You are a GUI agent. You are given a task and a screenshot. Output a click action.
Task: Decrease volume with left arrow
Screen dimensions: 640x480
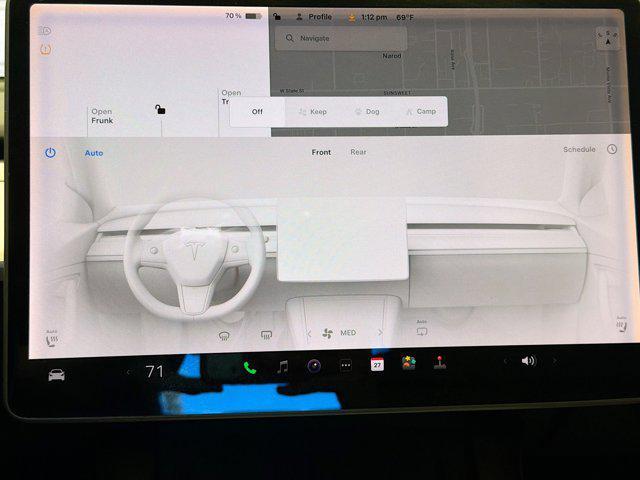pyautogui.click(x=505, y=361)
